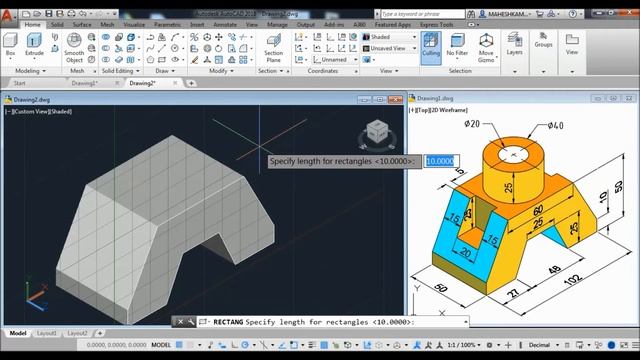
Task: Toggle annotation visibility icon in status bar
Action: pos(417,345)
